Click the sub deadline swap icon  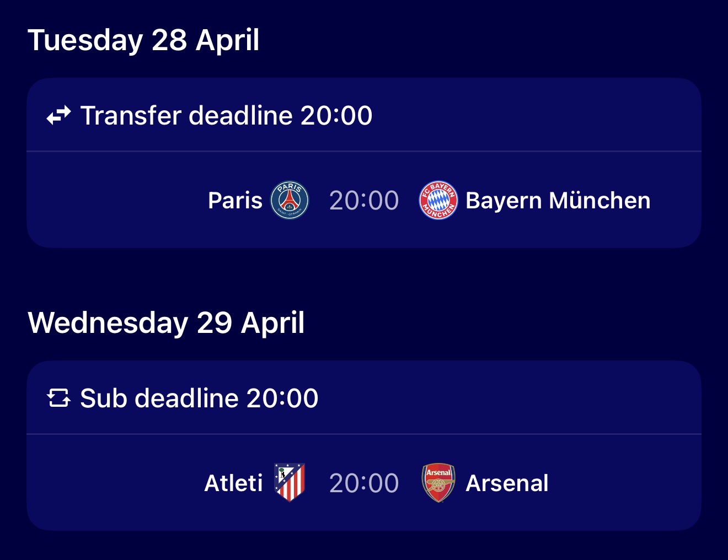pyautogui.click(x=58, y=398)
